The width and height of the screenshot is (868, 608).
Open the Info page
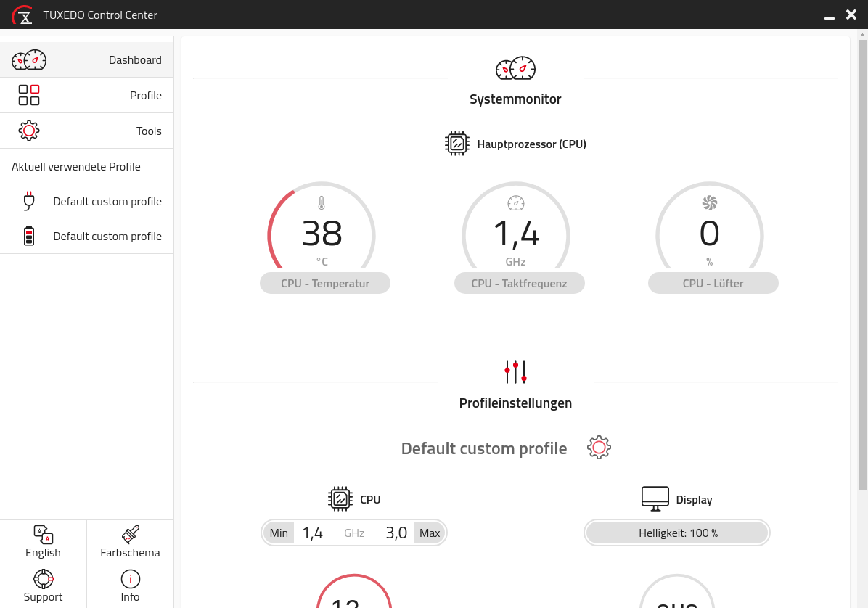(x=130, y=586)
